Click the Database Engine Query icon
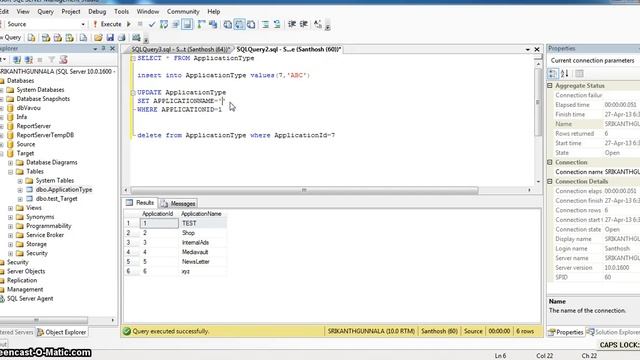The height and width of the screenshot is (360, 640). click(31, 38)
